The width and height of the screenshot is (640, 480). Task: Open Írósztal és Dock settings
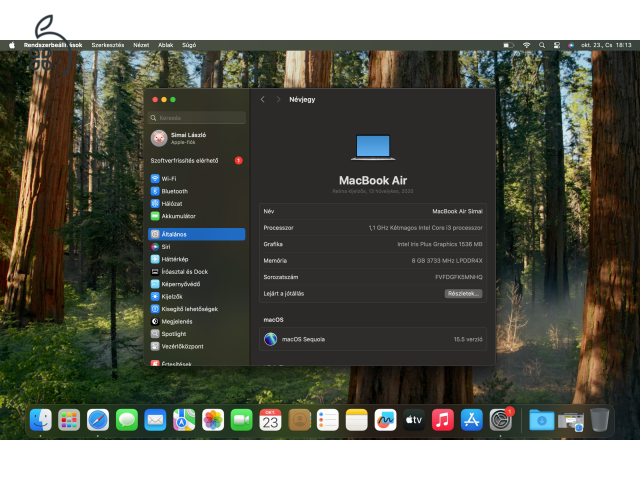[184, 271]
